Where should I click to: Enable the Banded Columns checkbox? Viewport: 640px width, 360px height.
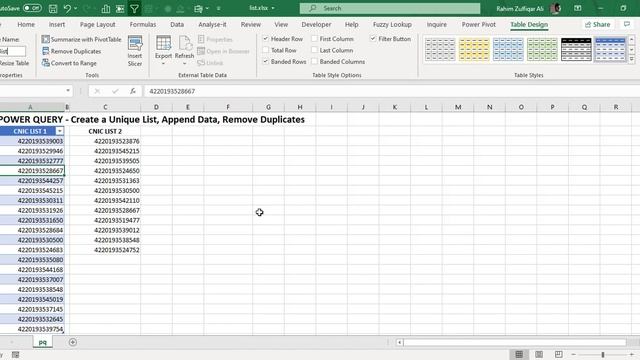click(x=314, y=62)
